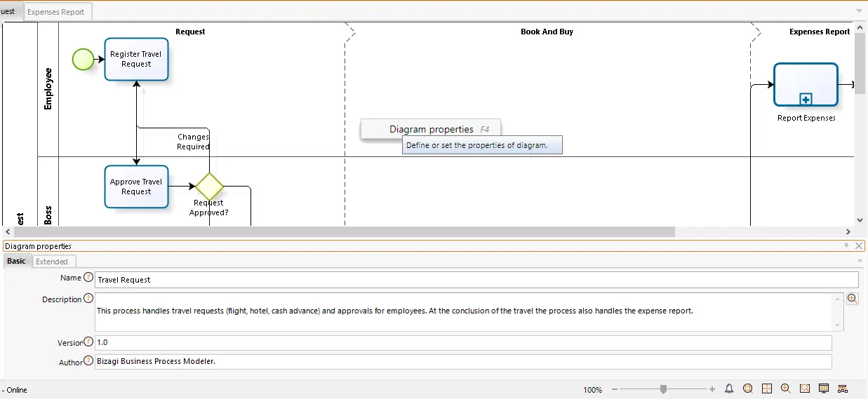The image size is (868, 399).
Task: Click the center diagram grid icon
Action: [767, 389]
